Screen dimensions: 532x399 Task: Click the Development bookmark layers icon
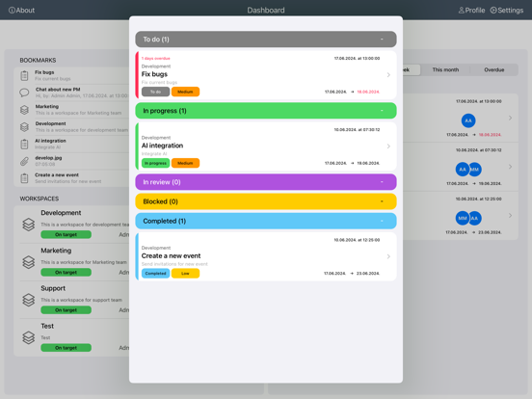pos(24,127)
